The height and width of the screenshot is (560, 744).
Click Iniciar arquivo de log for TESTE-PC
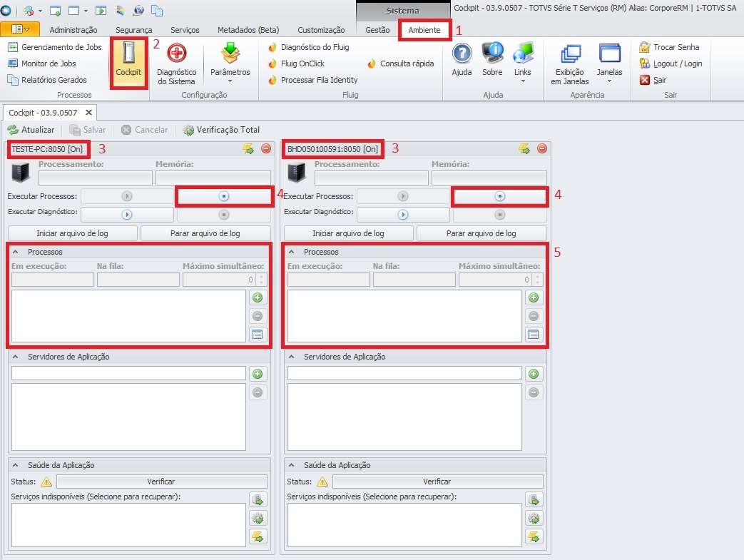pyautogui.click(x=73, y=233)
